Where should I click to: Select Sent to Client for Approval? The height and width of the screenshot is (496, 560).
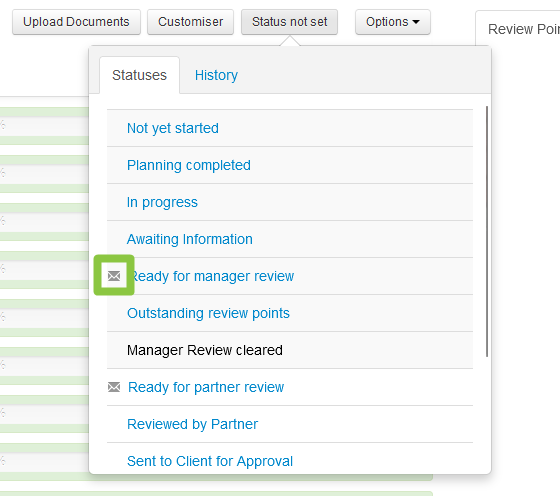point(210,461)
